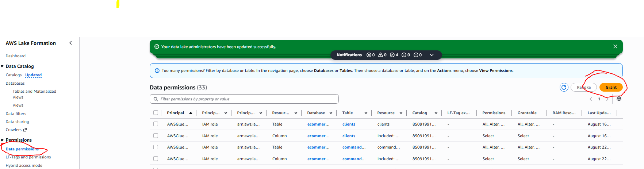Open ecommerce database link in first row

318,124
